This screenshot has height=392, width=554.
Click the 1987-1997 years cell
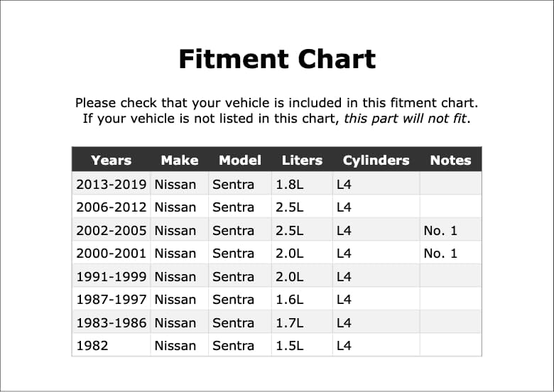[112, 300]
